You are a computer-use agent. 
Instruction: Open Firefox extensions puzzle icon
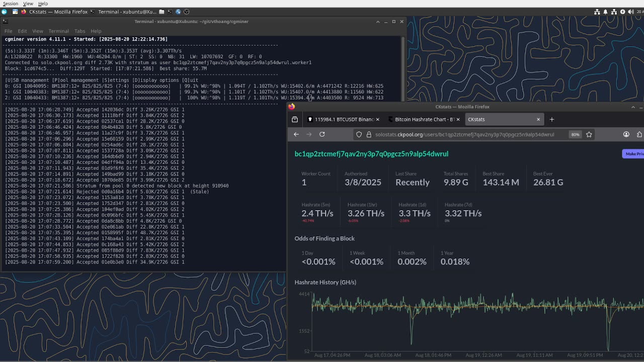tap(639, 134)
